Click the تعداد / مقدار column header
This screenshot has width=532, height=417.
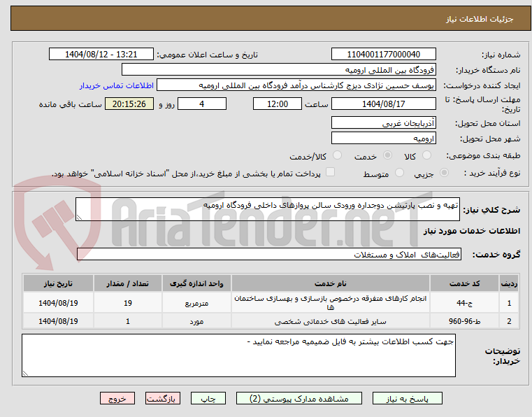[x=127, y=283]
